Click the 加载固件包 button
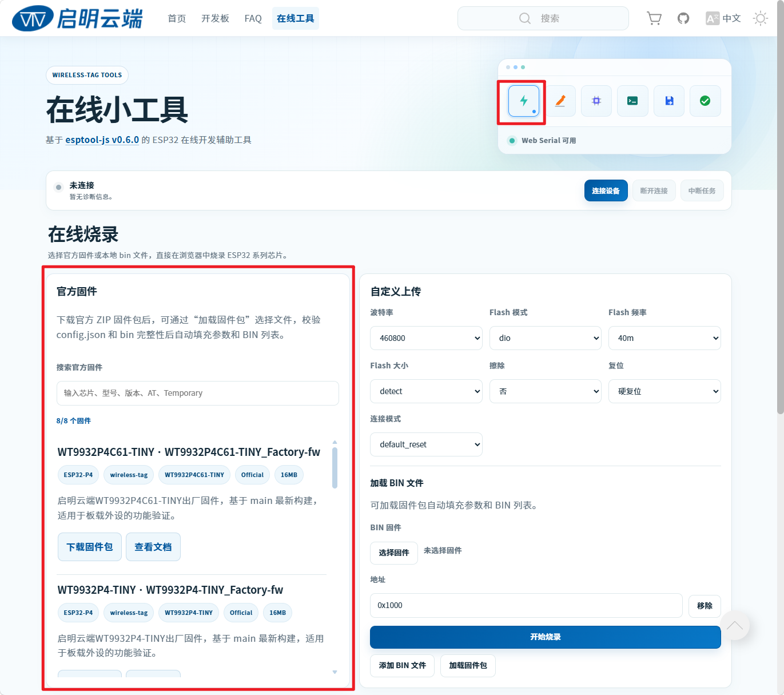 point(468,665)
